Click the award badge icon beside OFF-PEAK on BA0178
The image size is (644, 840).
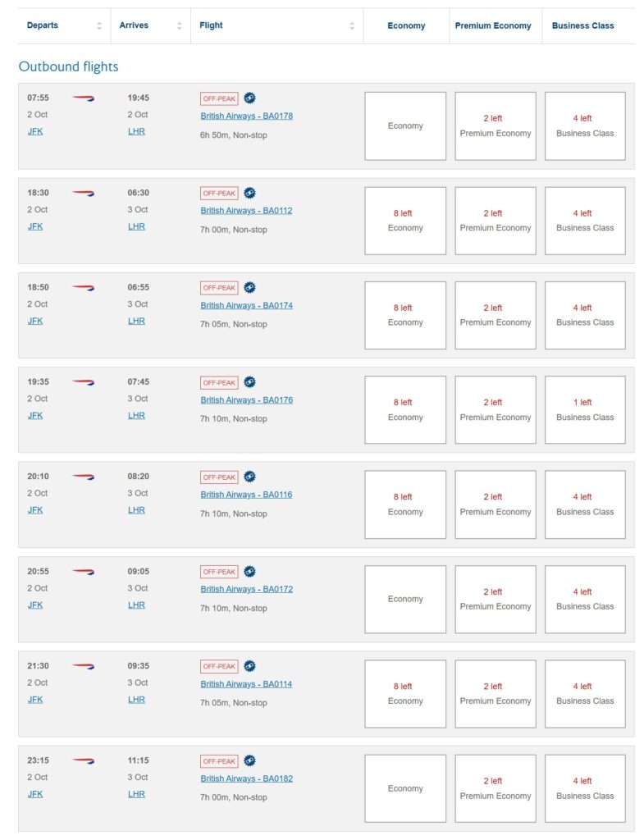click(249, 98)
